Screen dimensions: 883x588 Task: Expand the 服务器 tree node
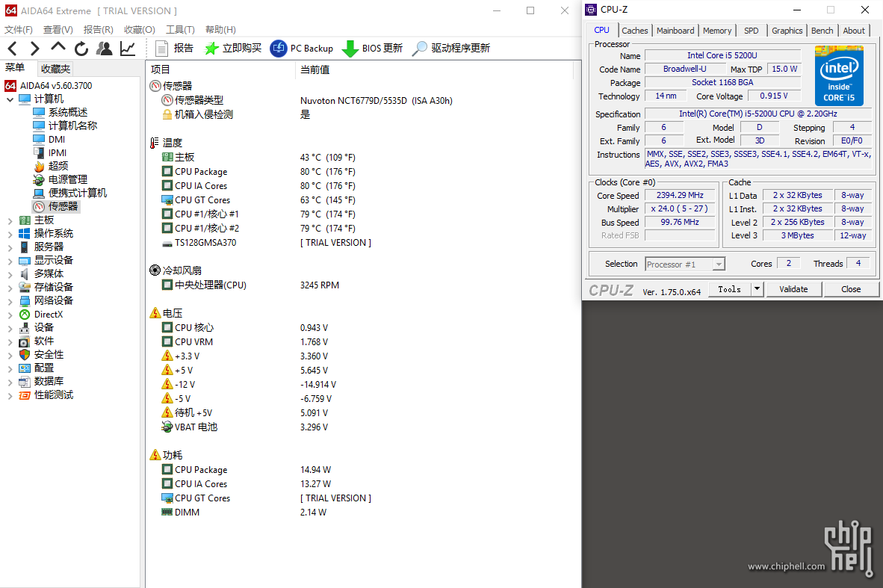point(10,247)
